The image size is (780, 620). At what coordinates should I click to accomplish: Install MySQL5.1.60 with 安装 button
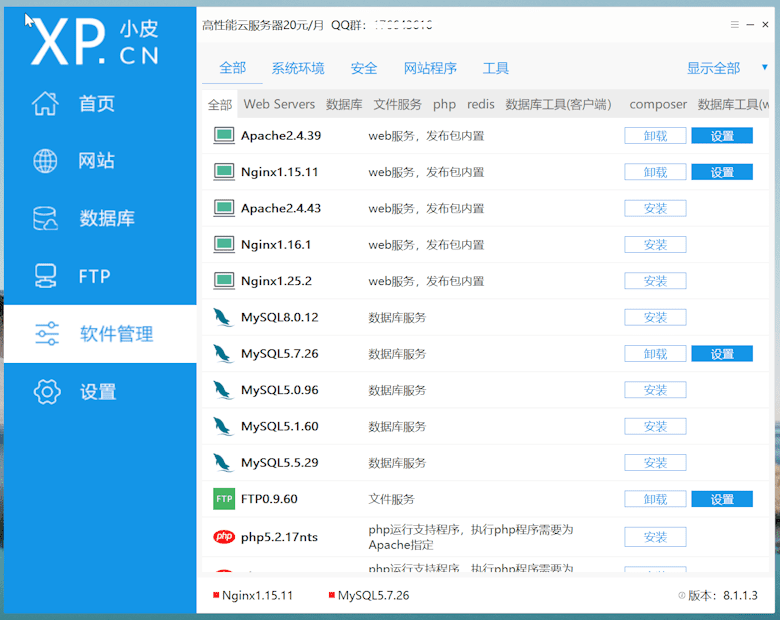(655, 426)
